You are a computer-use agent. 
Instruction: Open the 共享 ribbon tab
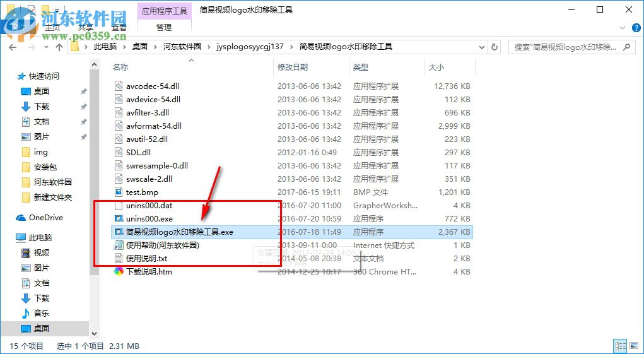tap(85, 28)
